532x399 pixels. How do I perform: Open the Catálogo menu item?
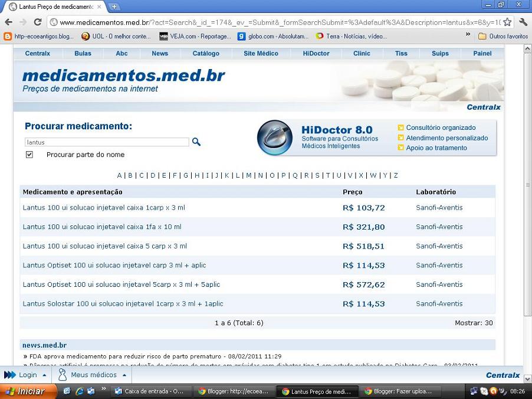(206, 53)
